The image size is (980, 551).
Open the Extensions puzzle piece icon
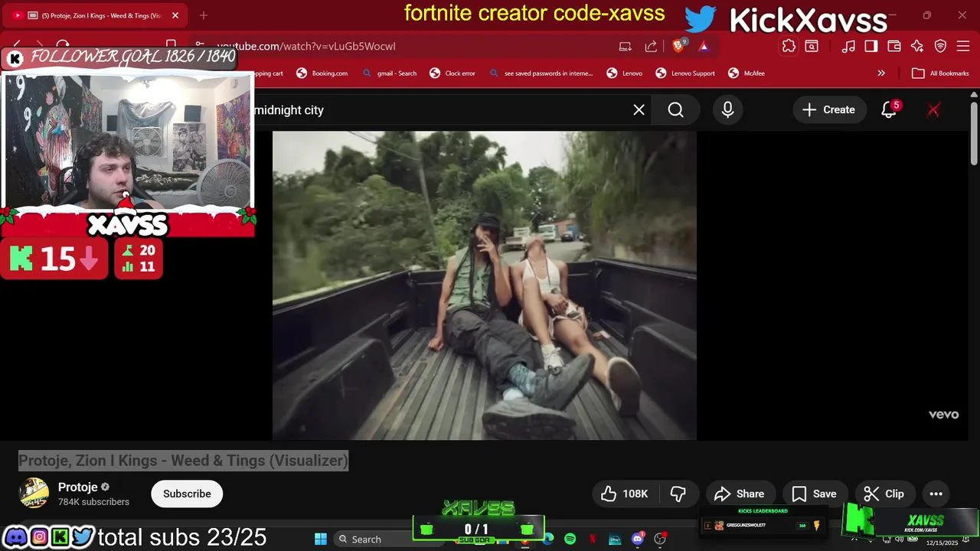[x=789, y=46]
